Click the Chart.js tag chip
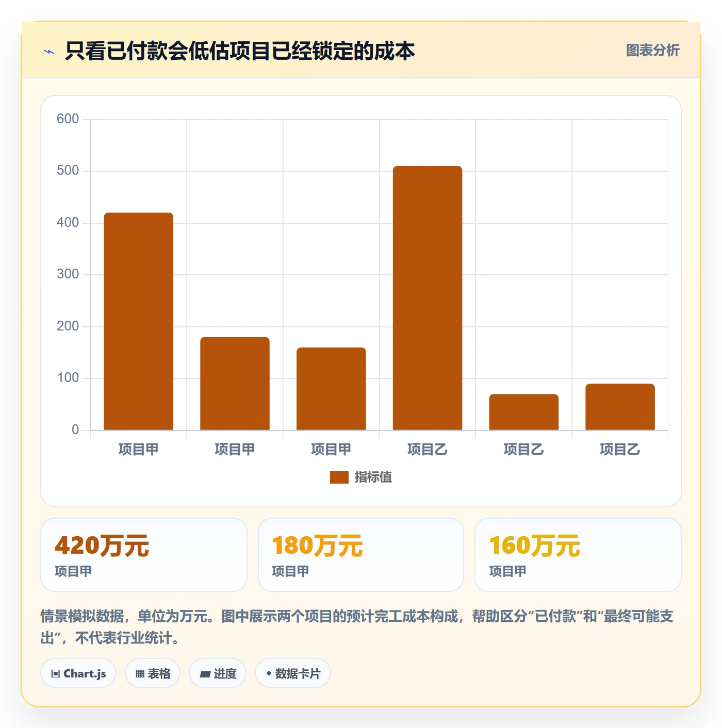Viewport: 722px width, 728px height. (78, 673)
